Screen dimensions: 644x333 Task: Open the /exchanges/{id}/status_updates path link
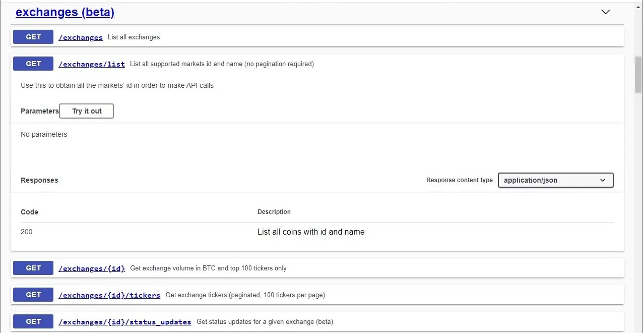(x=125, y=322)
